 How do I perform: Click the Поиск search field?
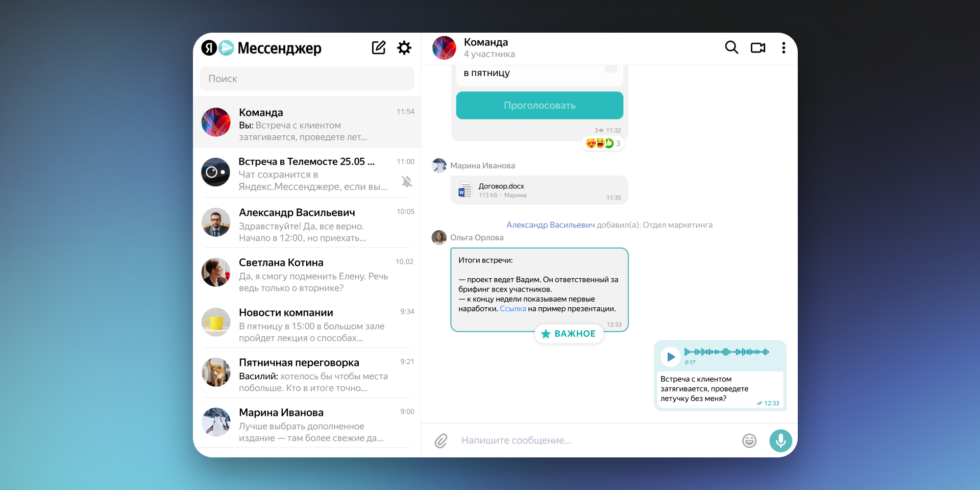(306, 79)
